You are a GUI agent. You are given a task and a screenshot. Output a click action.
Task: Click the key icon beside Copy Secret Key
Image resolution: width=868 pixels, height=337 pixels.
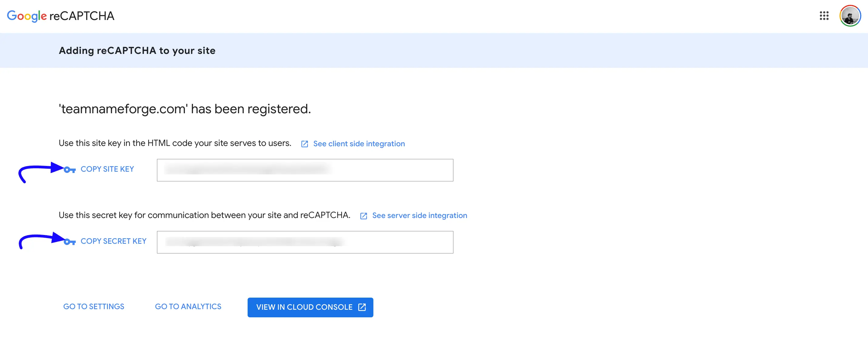click(x=70, y=242)
